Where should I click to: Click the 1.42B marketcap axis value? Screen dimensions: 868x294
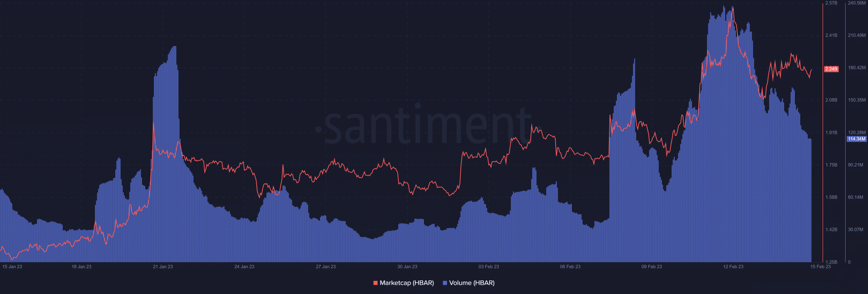coord(831,230)
